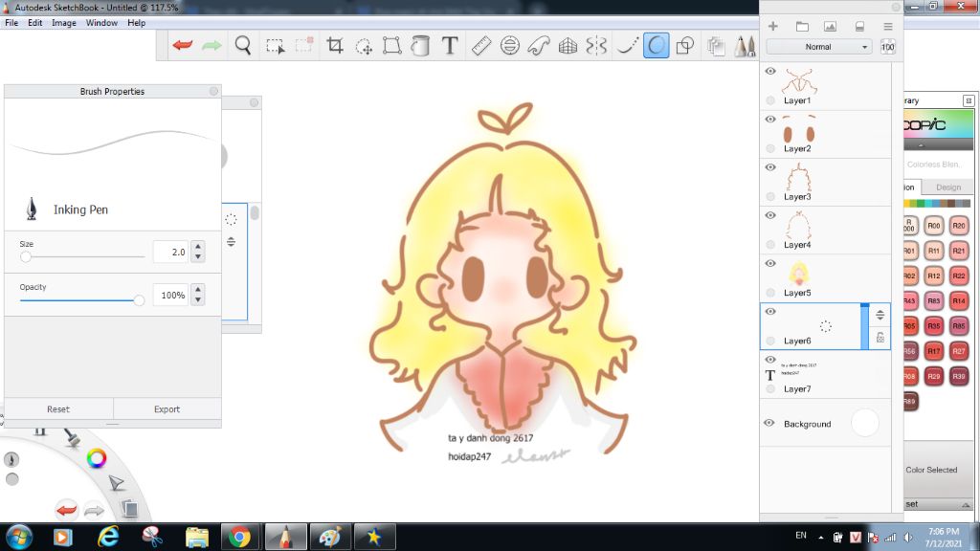Click the red Undo arrow in top toolbar
This screenshot has width=980, height=551.
click(x=183, y=45)
